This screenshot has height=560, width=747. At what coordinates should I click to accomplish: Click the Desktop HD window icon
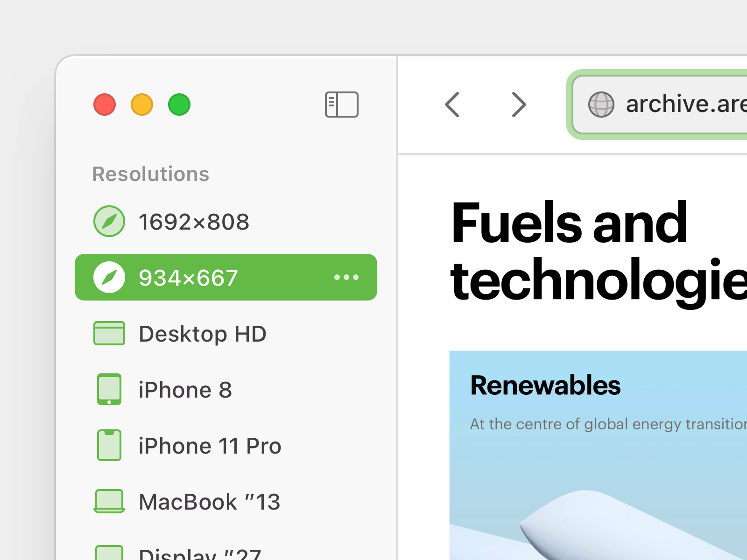click(x=109, y=333)
